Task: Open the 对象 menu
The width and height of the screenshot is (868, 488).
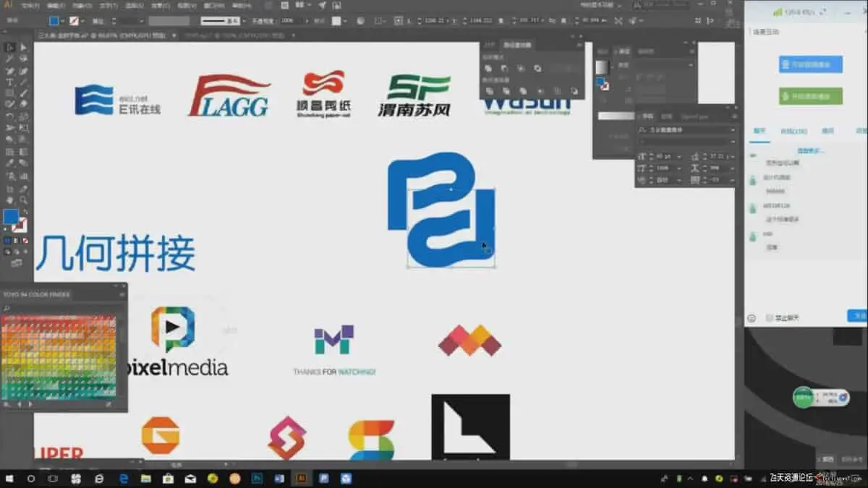Action: point(81,6)
